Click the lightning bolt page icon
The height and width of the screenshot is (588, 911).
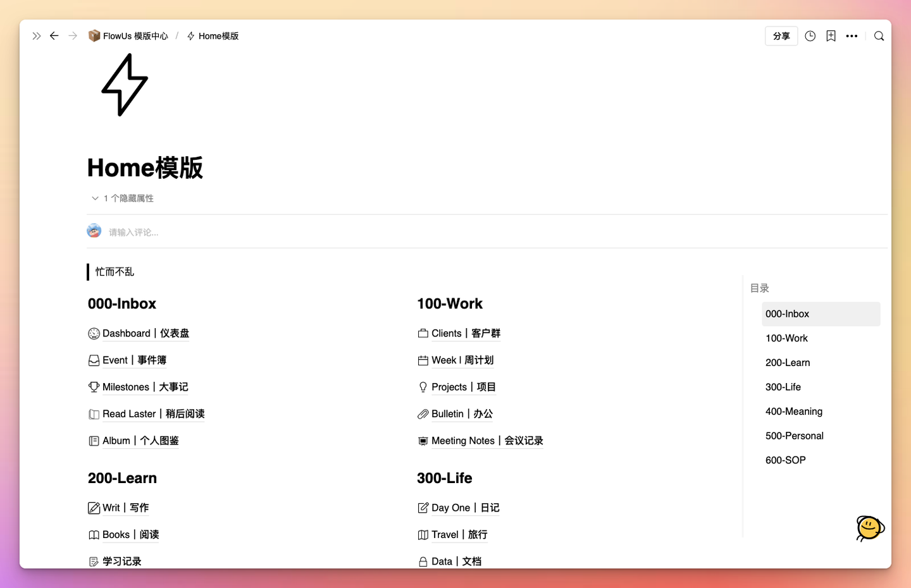[124, 85]
